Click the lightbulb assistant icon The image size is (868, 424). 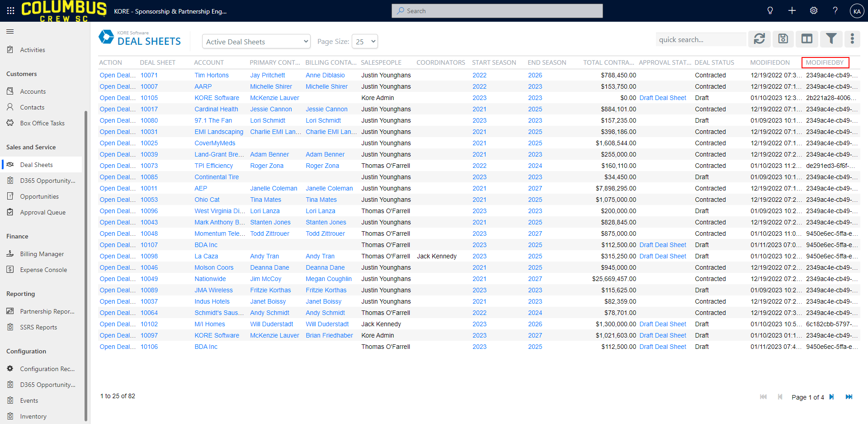tap(770, 11)
